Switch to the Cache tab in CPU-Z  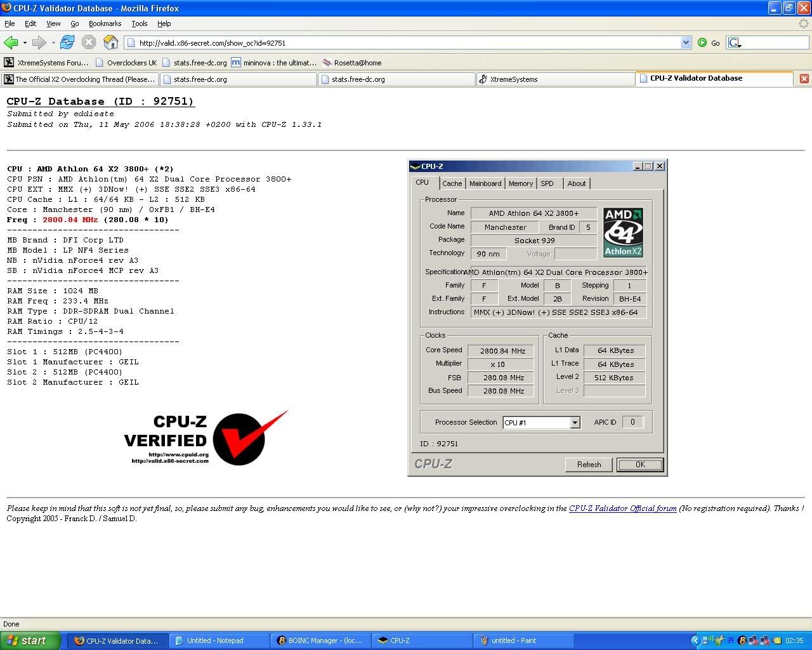click(452, 183)
